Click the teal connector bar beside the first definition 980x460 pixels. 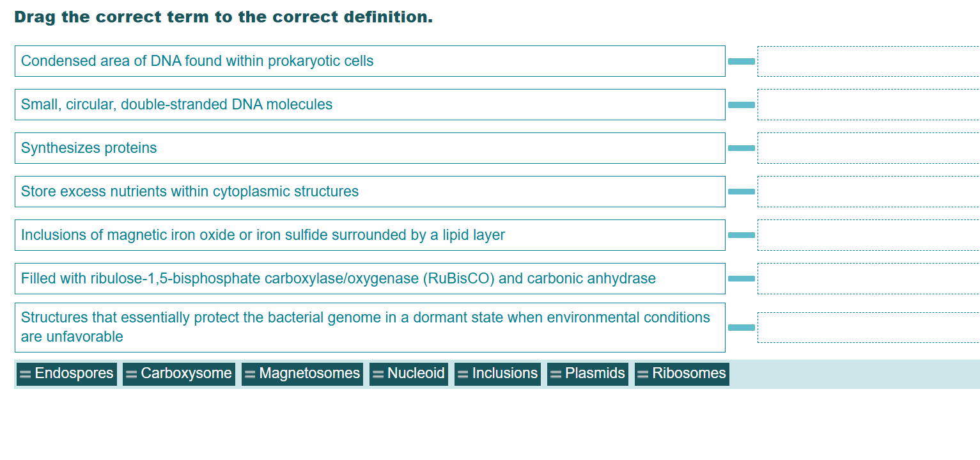pos(741,61)
